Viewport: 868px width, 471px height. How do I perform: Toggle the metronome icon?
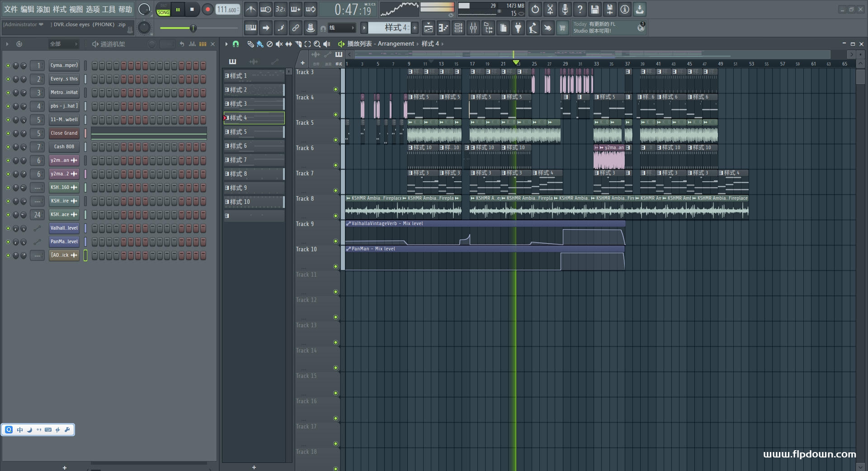250,9
